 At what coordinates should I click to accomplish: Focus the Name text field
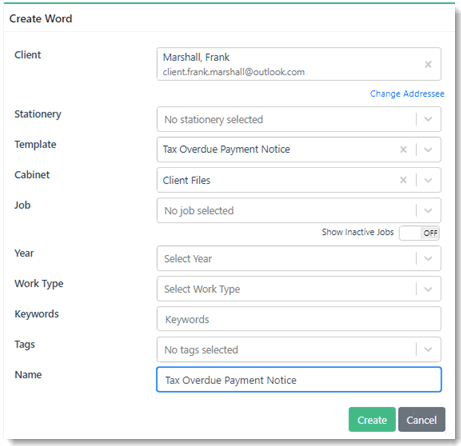(299, 380)
